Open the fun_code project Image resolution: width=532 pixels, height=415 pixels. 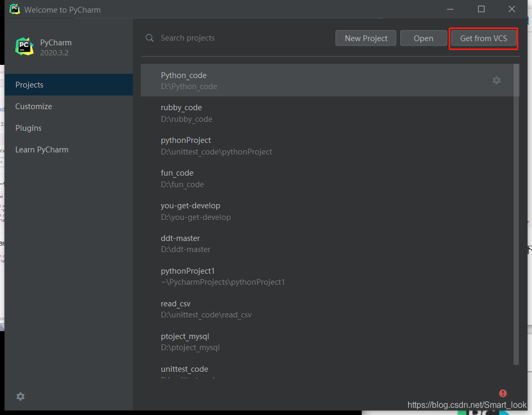[x=327, y=178]
